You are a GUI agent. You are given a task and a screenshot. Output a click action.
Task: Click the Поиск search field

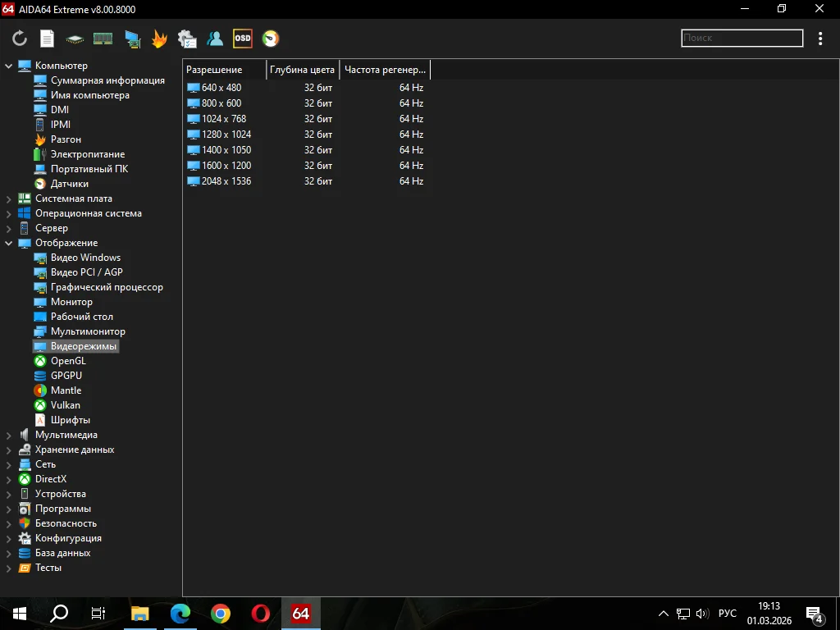point(742,38)
